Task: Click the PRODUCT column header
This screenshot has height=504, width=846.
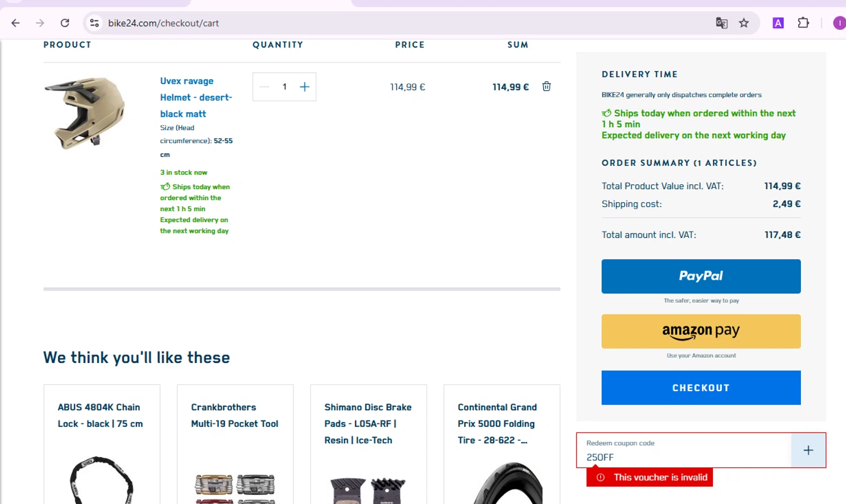Action: click(x=67, y=45)
